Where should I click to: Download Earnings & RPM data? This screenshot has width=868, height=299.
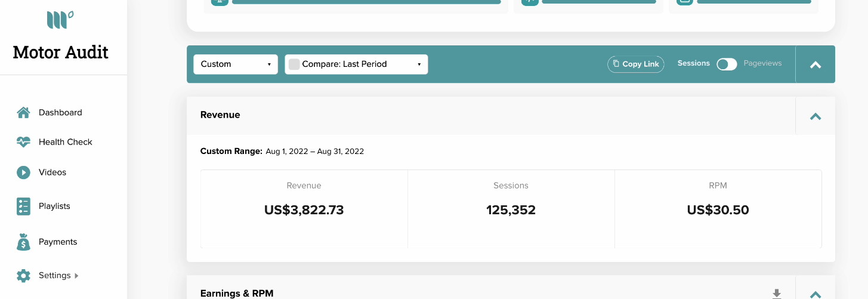click(x=776, y=293)
